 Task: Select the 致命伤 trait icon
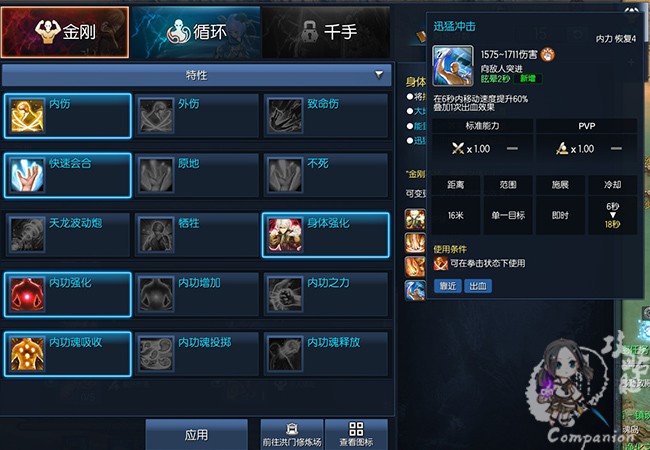click(x=285, y=116)
